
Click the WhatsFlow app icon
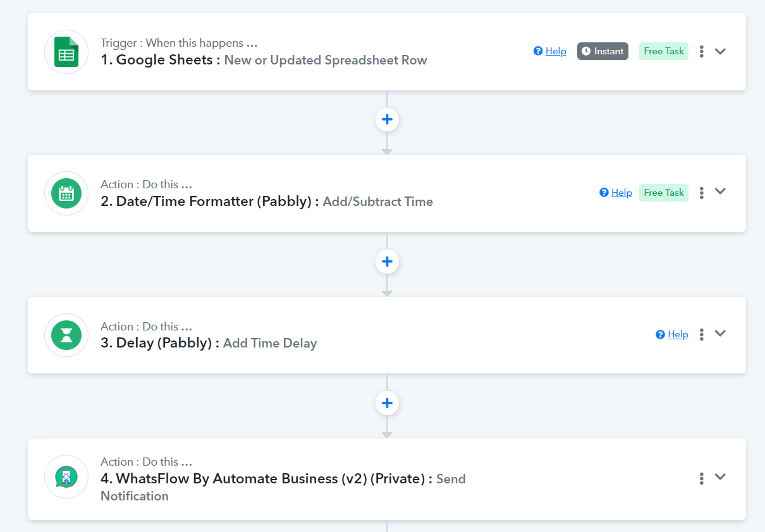coord(66,477)
